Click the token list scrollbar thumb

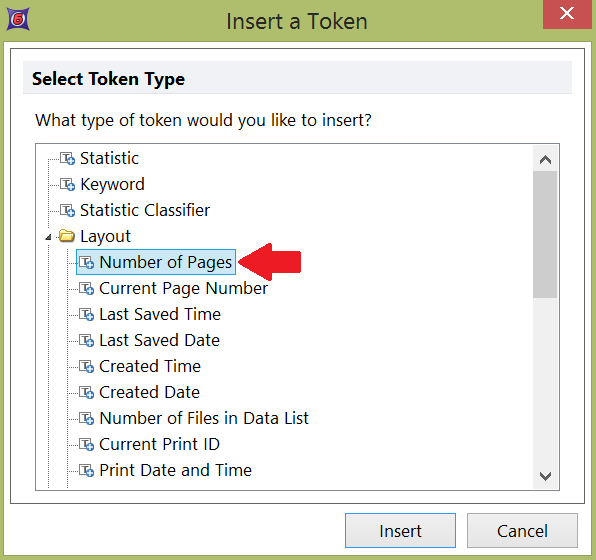[545, 234]
